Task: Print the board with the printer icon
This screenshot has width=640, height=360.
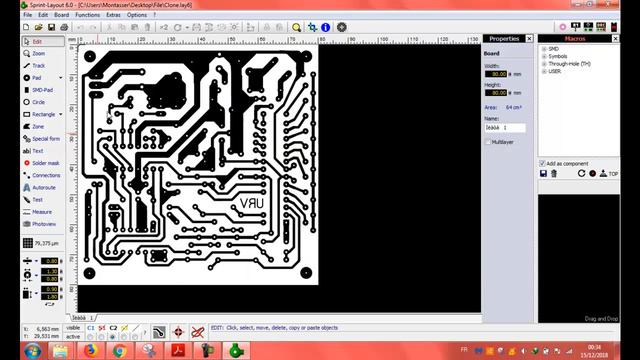Action: tap(64, 27)
